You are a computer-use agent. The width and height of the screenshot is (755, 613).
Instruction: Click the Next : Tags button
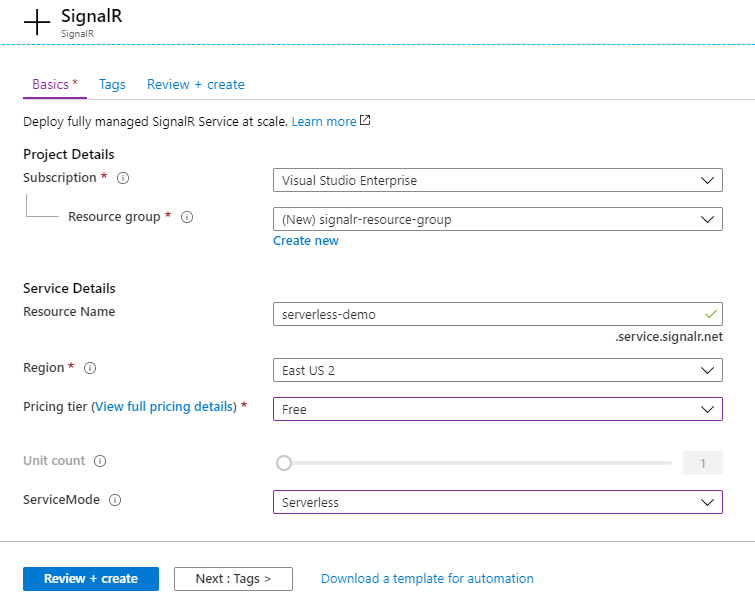tap(234, 579)
